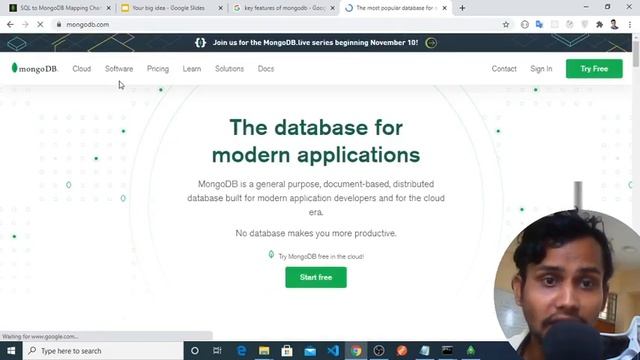This screenshot has width=640, height=360.
Task: Open the Pricing nav item
Action: [158, 69]
